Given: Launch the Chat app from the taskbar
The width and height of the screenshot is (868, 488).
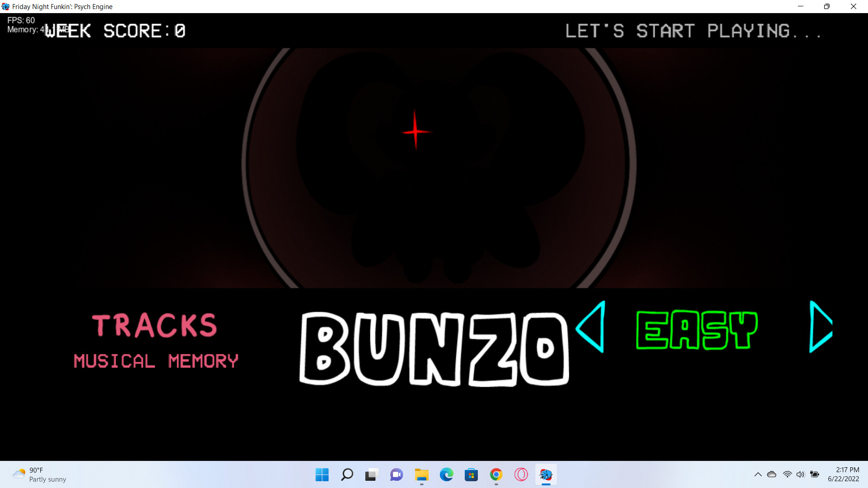Looking at the screenshot, I should 396,474.
